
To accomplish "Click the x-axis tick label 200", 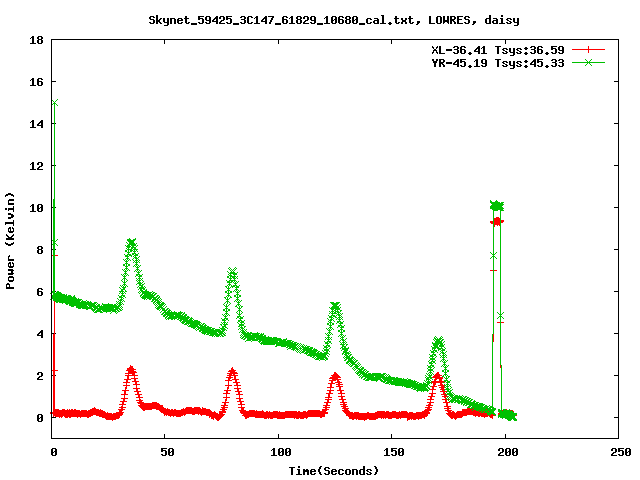I will pos(507,452).
